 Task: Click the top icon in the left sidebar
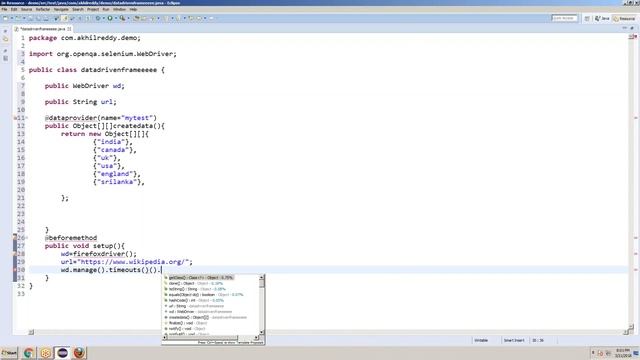(x=5, y=31)
